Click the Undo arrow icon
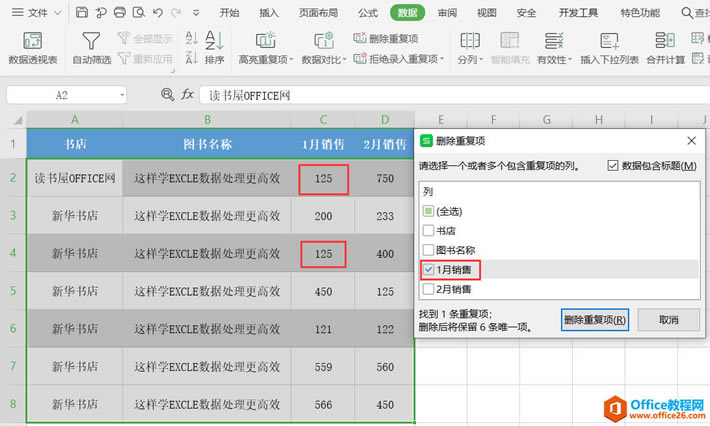The width and height of the screenshot is (710, 426). pos(158,13)
